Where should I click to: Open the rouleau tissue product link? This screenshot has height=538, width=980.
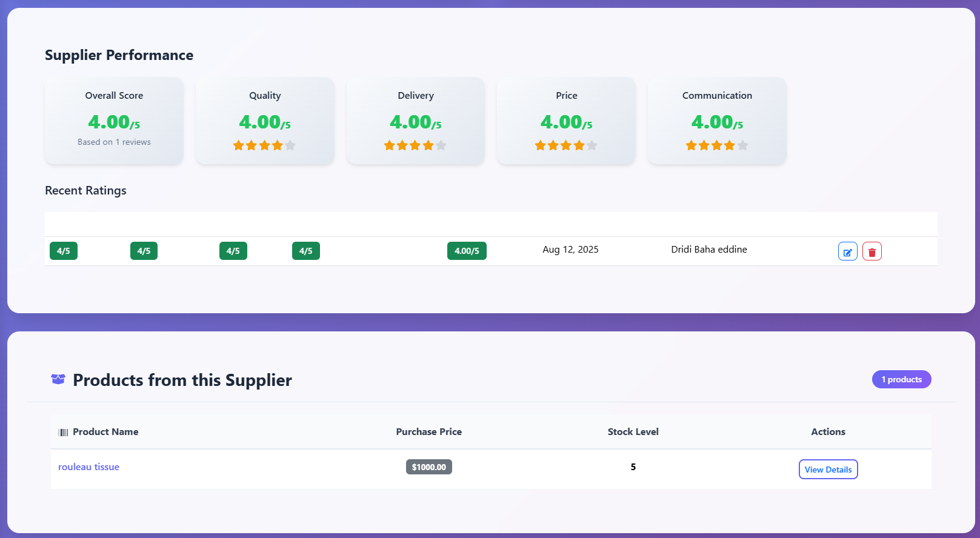coord(88,467)
